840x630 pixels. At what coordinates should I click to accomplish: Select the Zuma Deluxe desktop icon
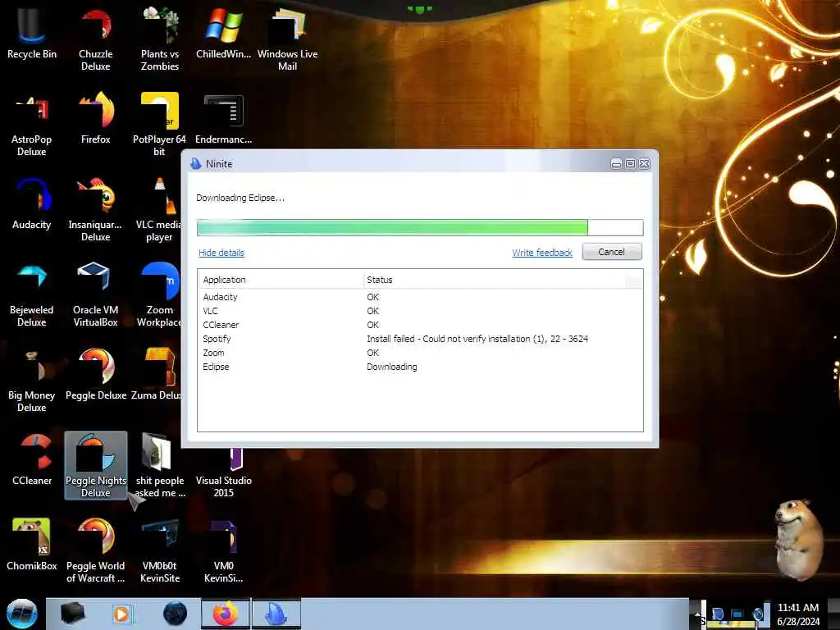[x=157, y=374]
